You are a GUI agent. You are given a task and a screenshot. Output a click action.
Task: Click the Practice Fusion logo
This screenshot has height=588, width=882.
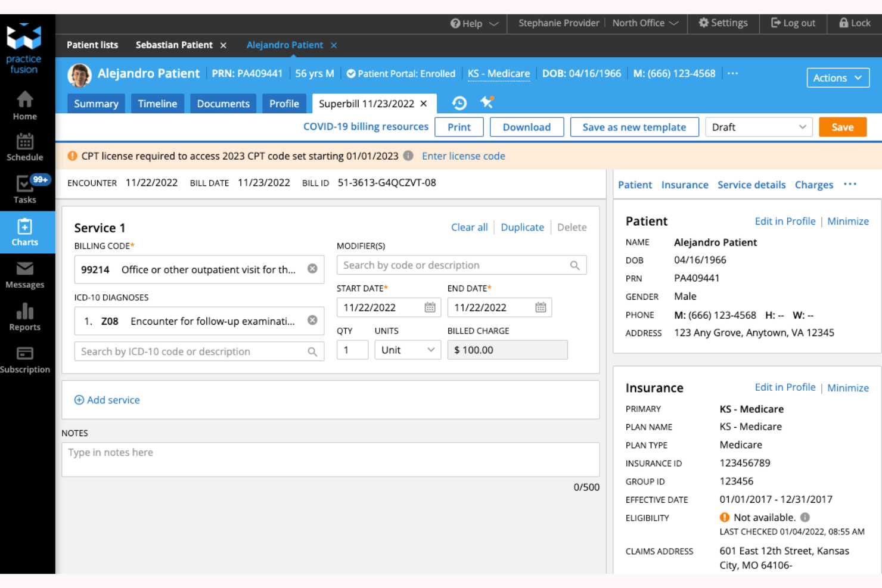(x=24, y=48)
